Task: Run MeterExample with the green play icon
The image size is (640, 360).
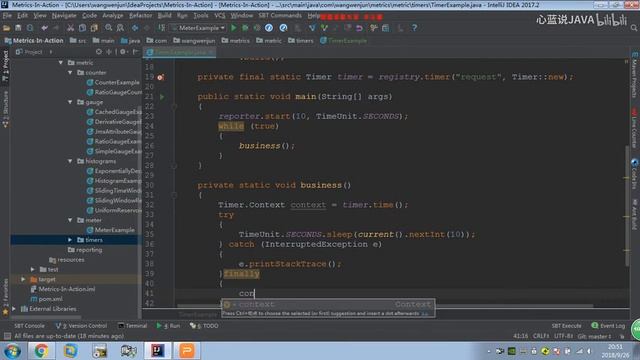Action: [233, 28]
